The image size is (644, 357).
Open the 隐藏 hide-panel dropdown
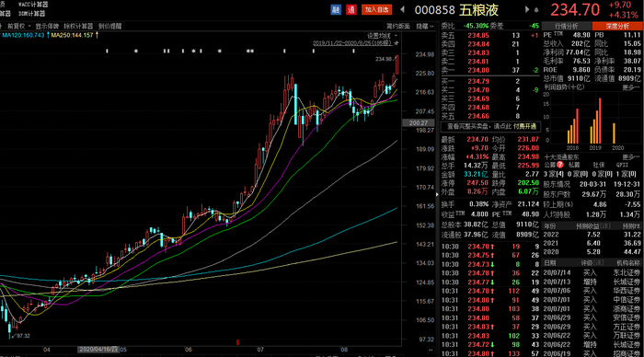pyautogui.click(x=425, y=27)
